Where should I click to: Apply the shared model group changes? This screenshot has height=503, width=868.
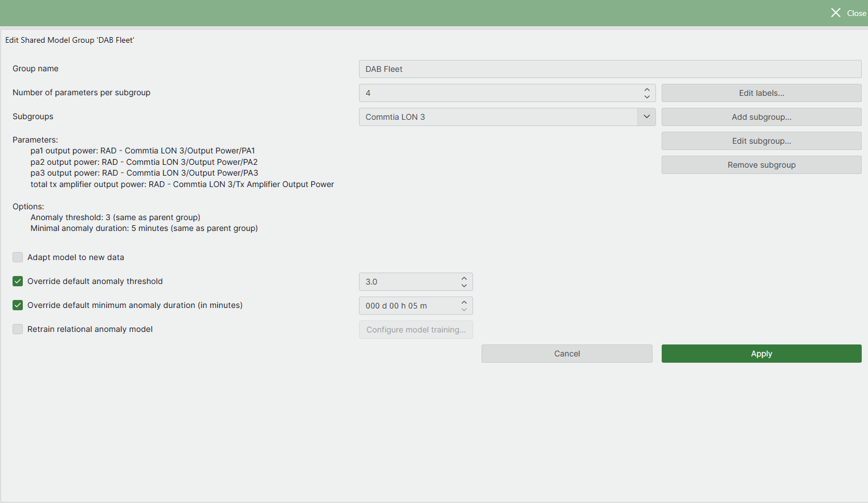point(761,353)
